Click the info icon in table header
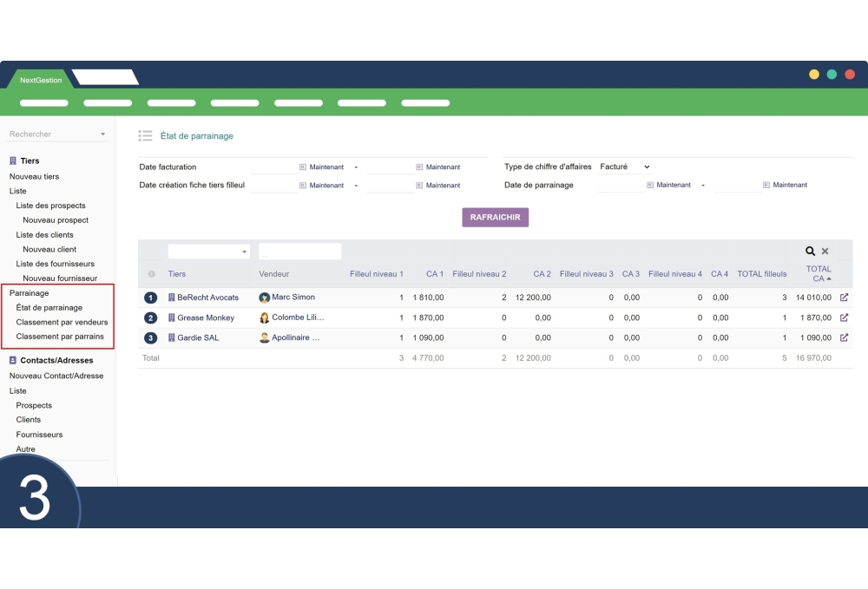868x589 pixels. (152, 274)
